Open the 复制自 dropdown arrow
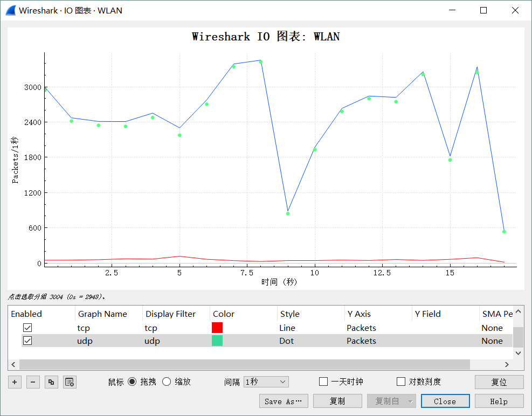The image size is (532, 416). coord(411,401)
